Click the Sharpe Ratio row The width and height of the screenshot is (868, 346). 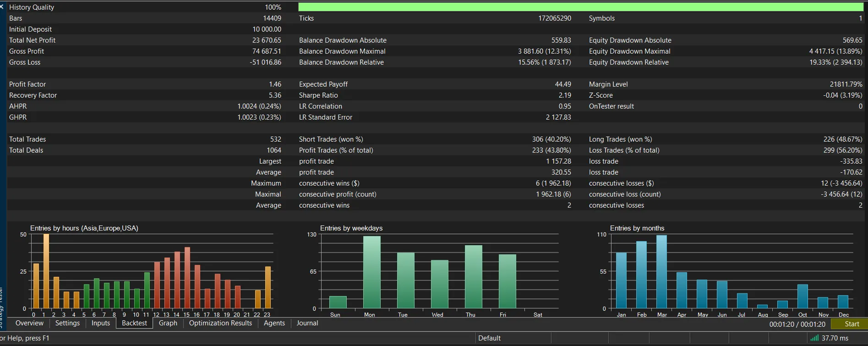tap(435, 95)
